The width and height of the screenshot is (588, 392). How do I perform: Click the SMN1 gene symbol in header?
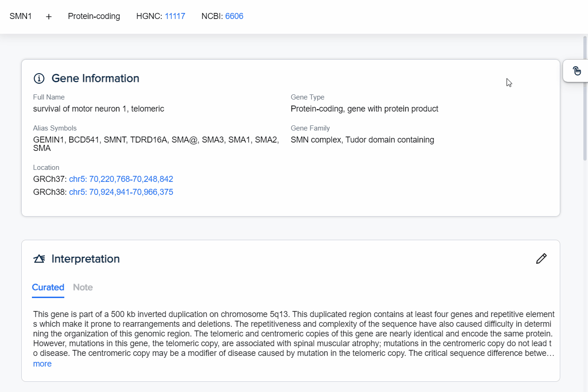point(21,16)
